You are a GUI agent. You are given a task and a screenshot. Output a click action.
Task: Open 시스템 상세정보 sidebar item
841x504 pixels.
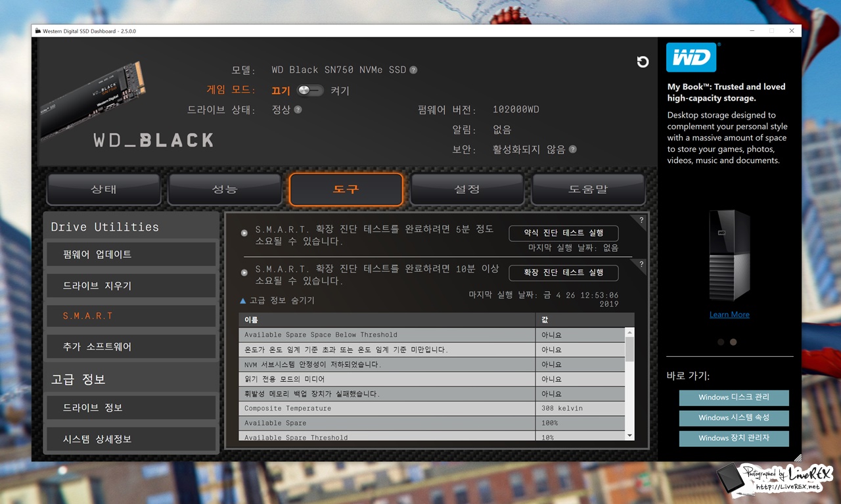(131, 439)
